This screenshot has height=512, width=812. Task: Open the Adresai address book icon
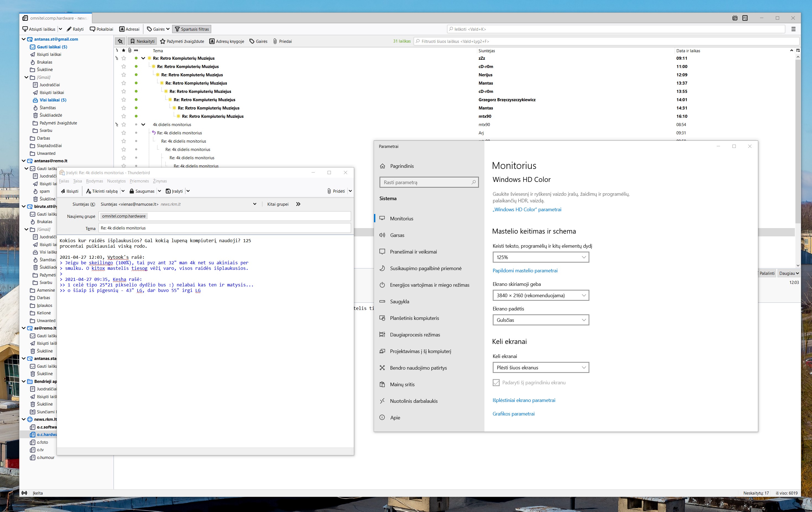tap(122, 29)
